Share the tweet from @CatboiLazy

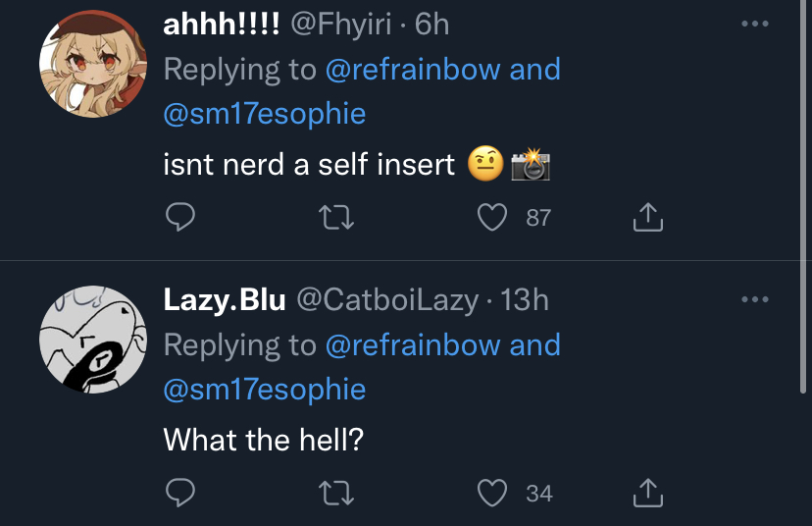click(648, 493)
